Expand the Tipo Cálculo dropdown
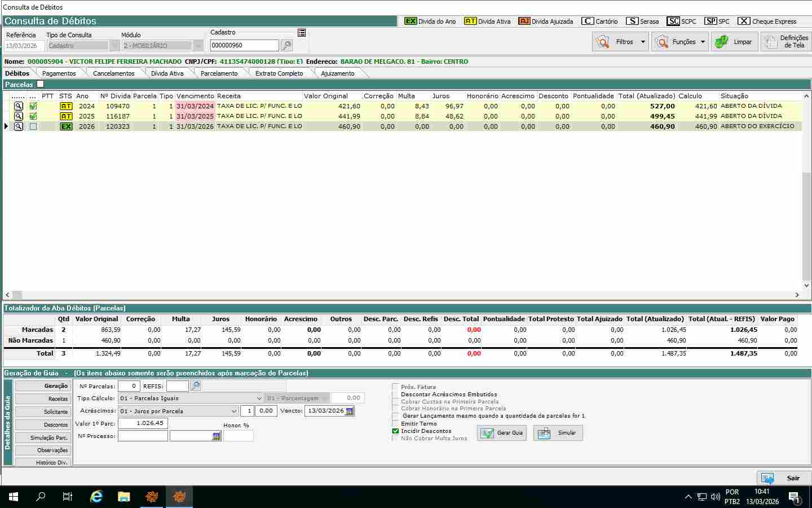The height and width of the screenshot is (508, 812). (259, 398)
